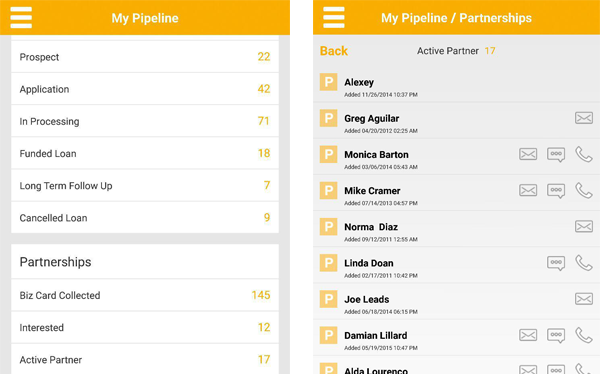Call Linda Doan with phone icon
This screenshot has width=600, height=374.
pyautogui.click(x=584, y=263)
